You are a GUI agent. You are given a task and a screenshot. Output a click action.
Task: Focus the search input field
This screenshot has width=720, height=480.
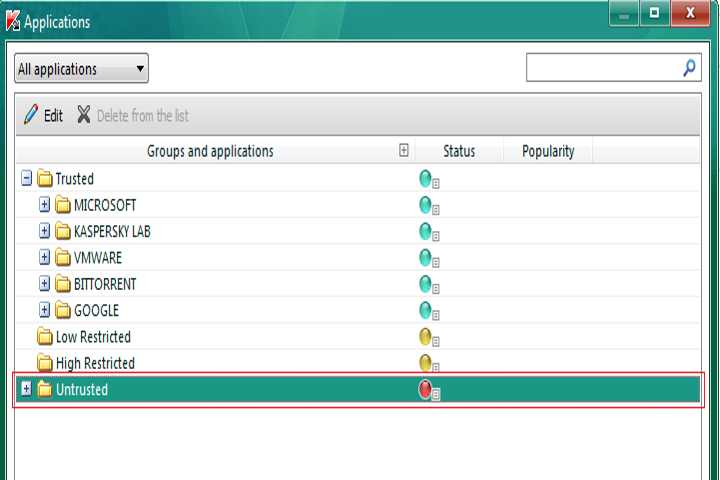[x=613, y=68]
